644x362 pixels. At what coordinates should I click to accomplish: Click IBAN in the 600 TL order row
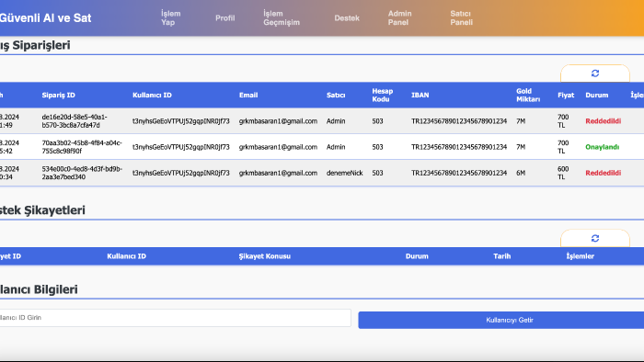click(459, 173)
